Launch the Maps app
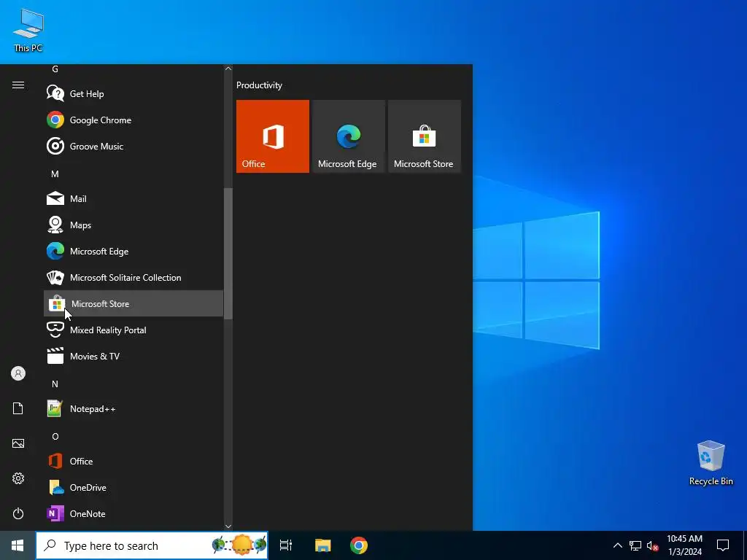The image size is (747, 560). coord(133,225)
